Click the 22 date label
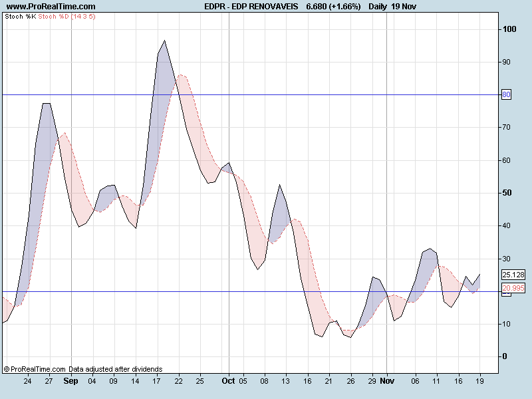532x399 pixels. tap(178, 381)
